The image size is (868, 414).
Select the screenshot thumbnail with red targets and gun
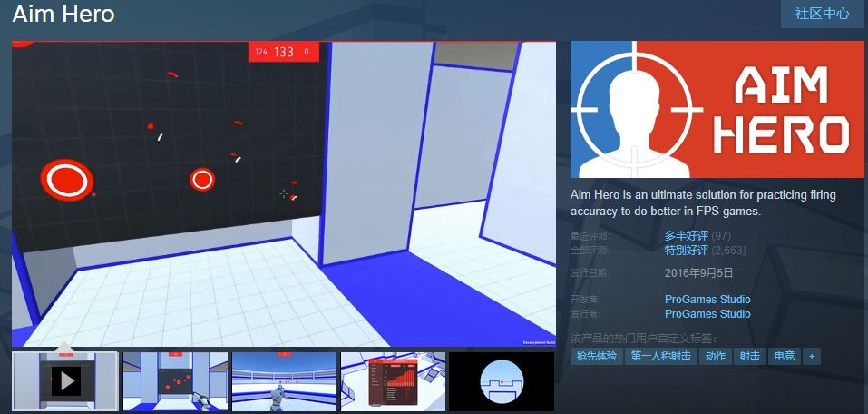click(175, 381)
